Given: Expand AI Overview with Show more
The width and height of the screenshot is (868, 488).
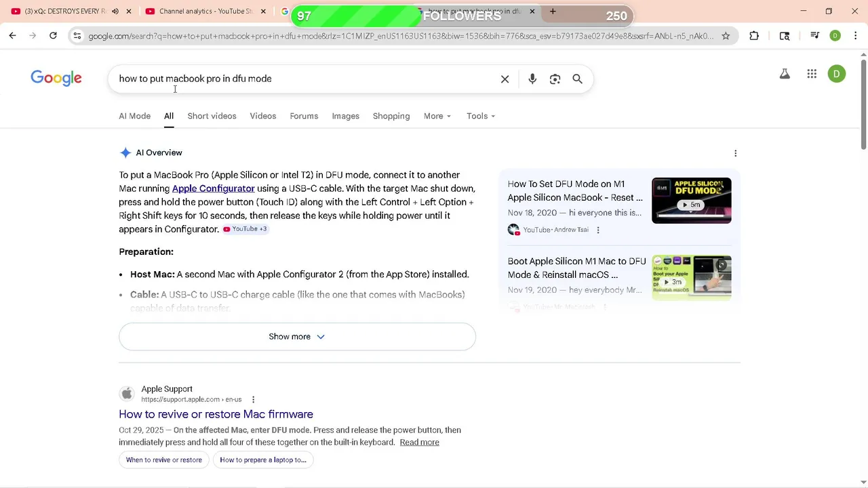Looking at the screenshot, I should pos(297,337).
